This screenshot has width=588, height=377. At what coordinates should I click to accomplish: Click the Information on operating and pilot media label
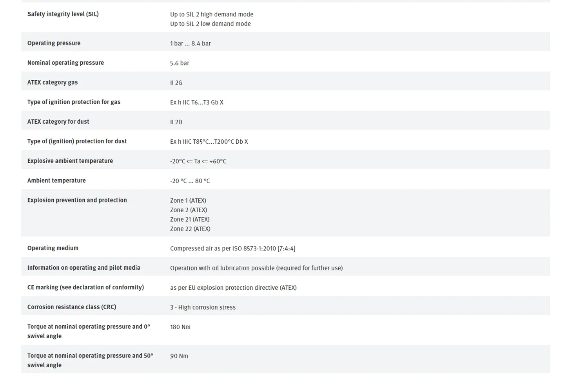coord(83,268)
